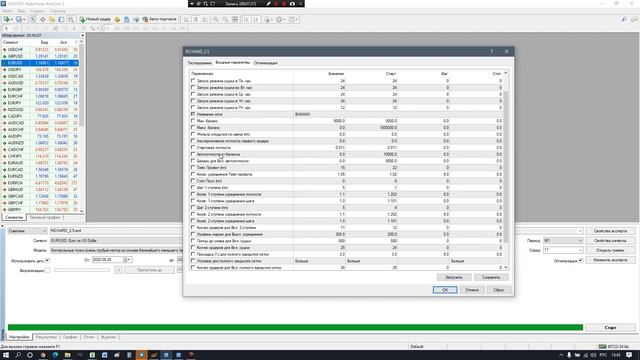
Task: Tick the Шаг 2 ступени (пп) checkbox
Action: [x=193, y=207]
